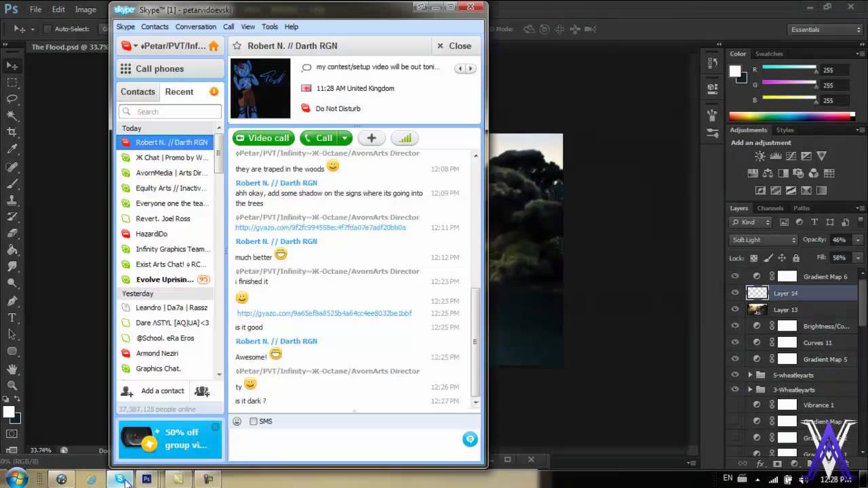
Task: Start a Video call
Action: [264, 138]
